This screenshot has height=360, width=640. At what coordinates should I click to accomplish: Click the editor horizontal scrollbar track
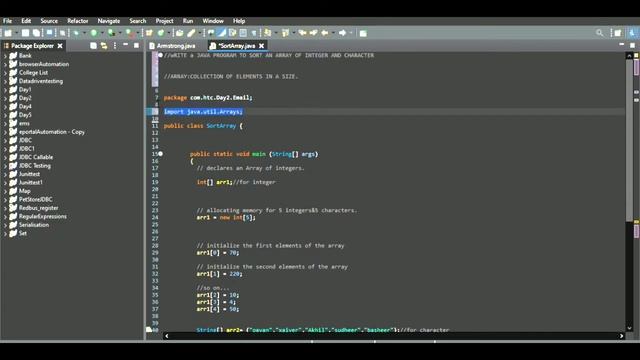[x=393, y=336]
